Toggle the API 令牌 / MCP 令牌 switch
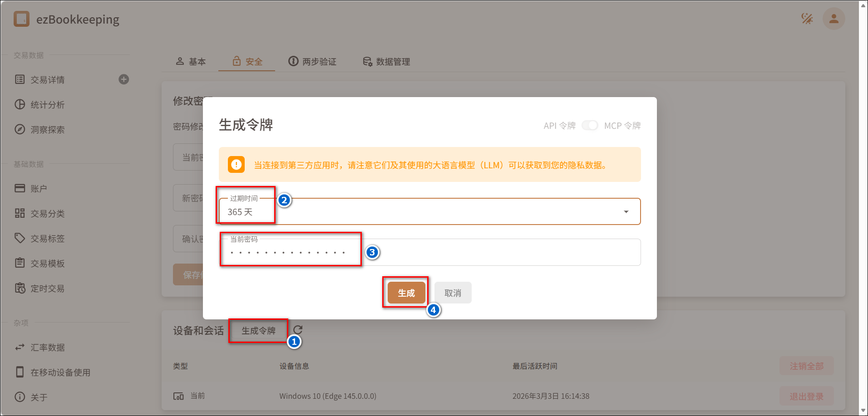 (590, 126)
